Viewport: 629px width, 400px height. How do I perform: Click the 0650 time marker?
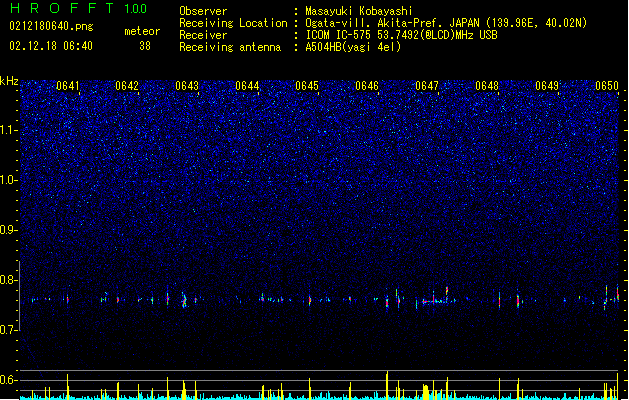click(607, 86)
